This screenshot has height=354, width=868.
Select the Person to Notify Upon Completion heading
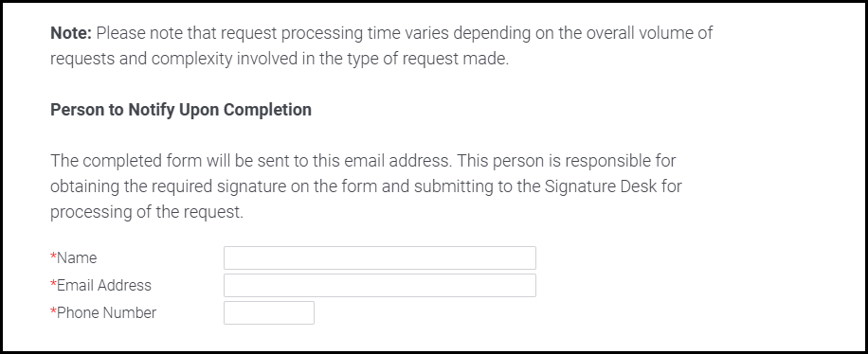181,110
